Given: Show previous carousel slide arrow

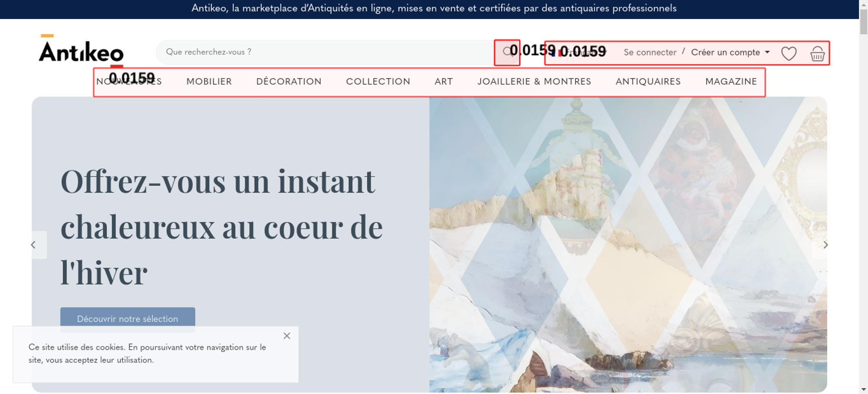Looking at the screenshot, I should 33,245.
